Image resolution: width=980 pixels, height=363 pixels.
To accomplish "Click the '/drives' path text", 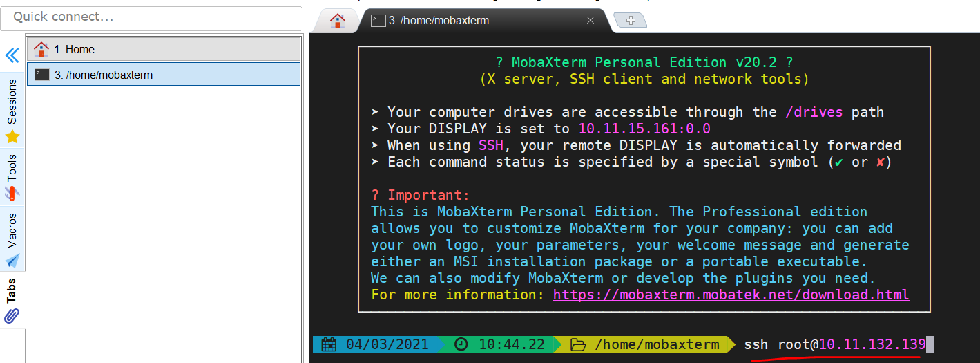I will 814,112.
